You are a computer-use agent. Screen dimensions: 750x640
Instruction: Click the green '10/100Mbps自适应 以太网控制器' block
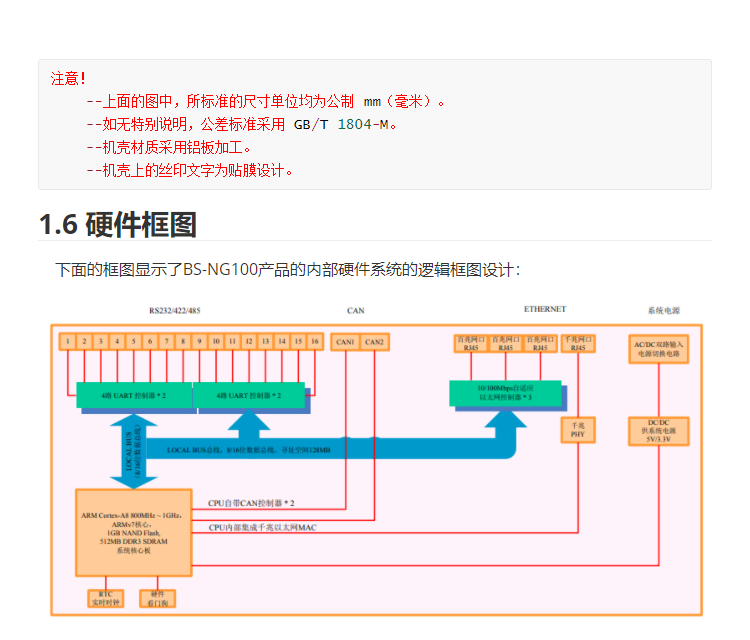tap(506, 393)
